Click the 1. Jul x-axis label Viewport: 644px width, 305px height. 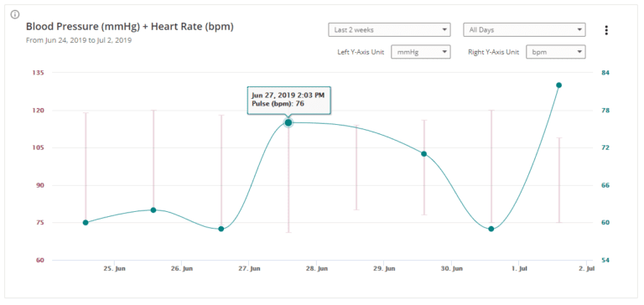tap(520, 269)
